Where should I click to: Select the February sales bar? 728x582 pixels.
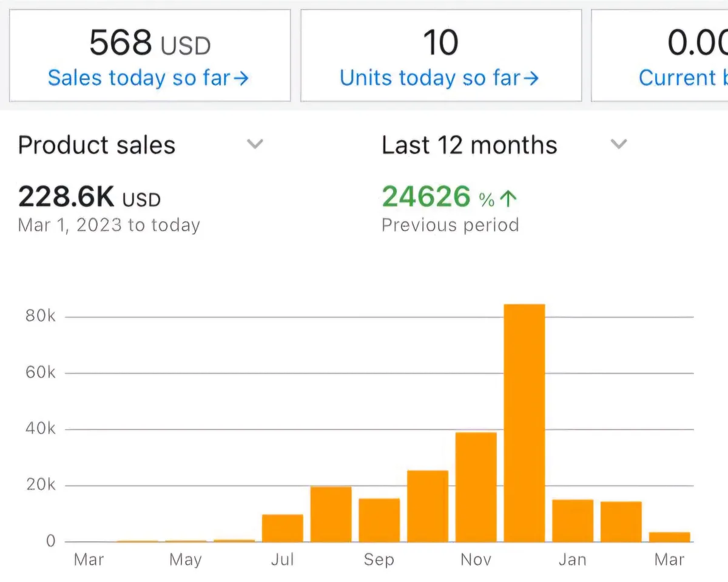(621, 521)
